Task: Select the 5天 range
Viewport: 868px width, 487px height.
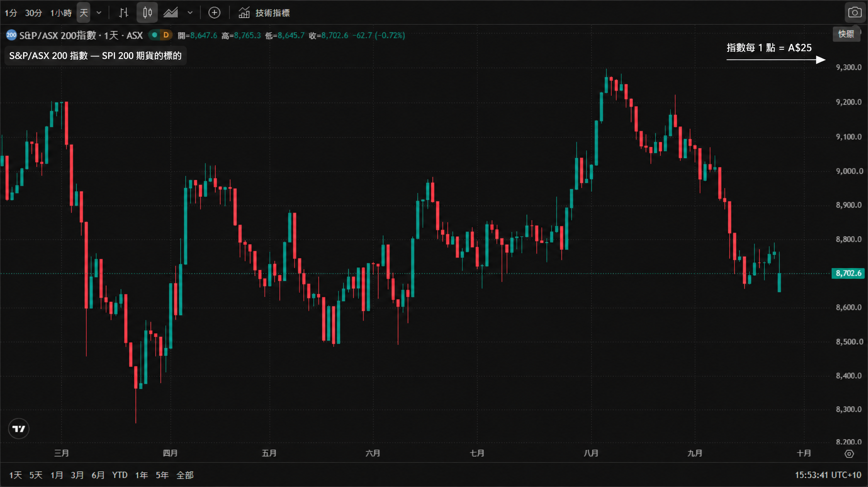Action: (36, 475)
